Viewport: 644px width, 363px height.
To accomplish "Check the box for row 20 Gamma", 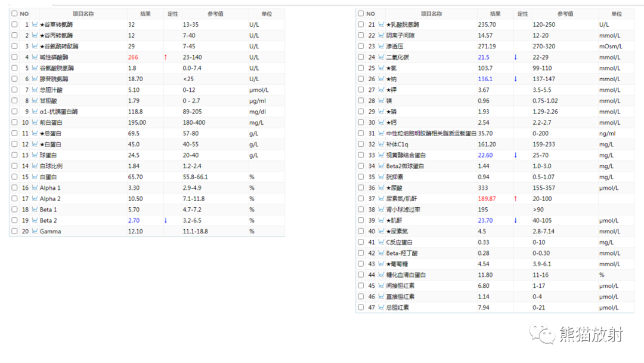I will pos(14,232).
